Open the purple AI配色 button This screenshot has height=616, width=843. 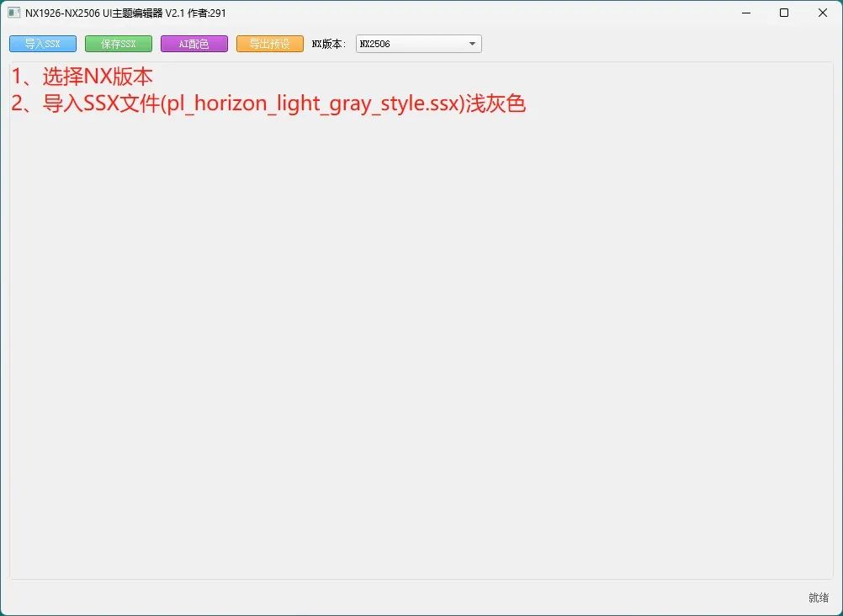click(194, 44)
